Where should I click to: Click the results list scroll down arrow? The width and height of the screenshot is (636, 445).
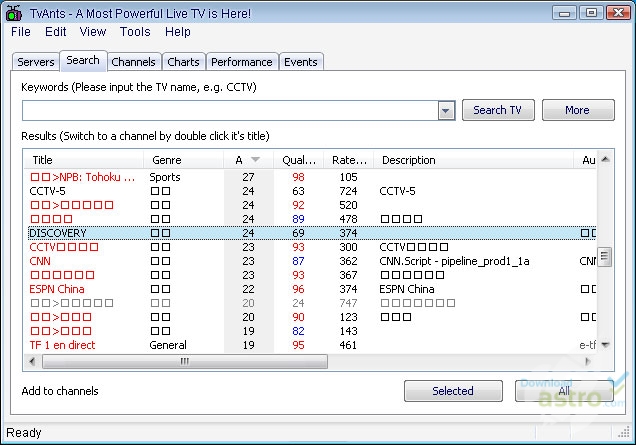point(605,345)
